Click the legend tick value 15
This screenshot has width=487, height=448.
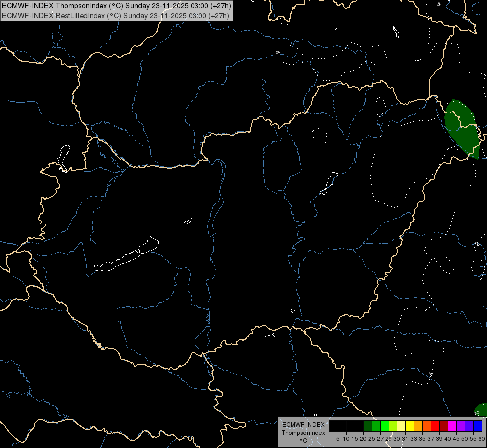coord(355,439)
